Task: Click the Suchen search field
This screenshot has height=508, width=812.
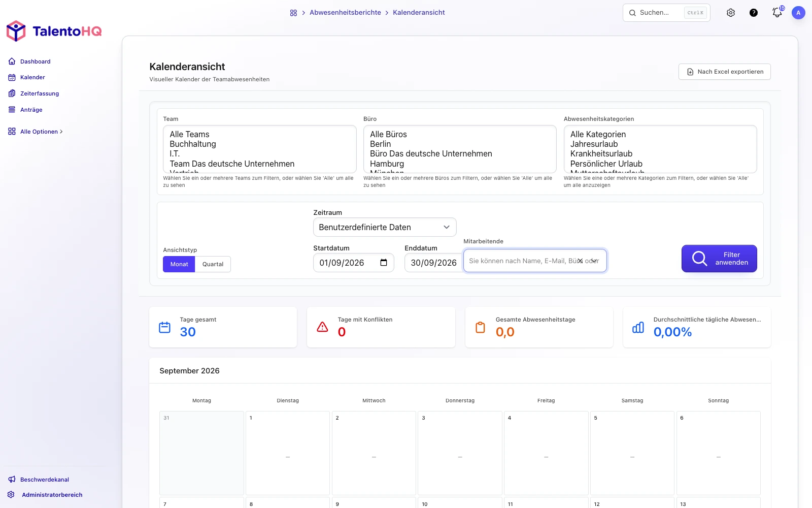Action: click(x=666, y=13)
